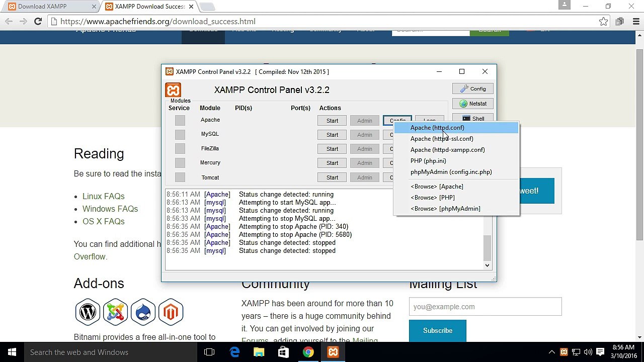Click the XAMPP log vertical scrollbar thumb

coord(487,248)
